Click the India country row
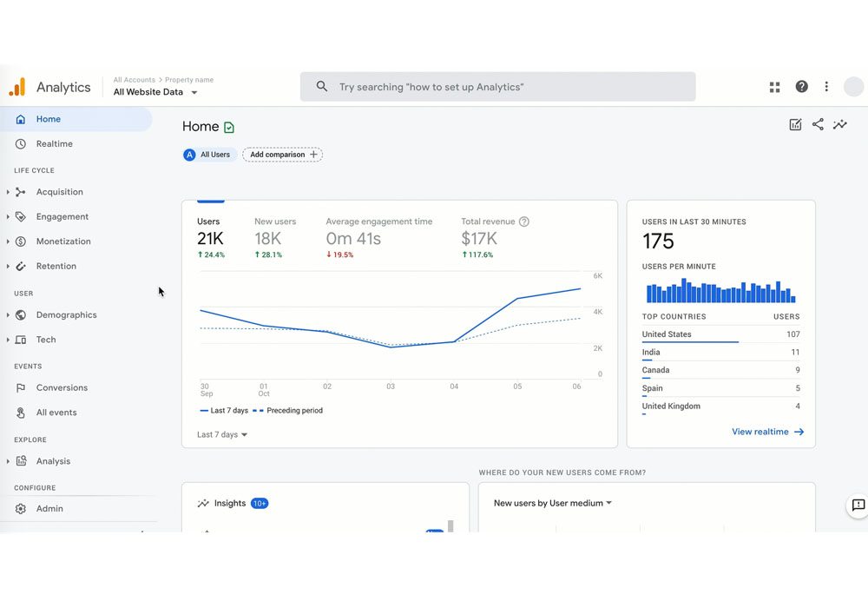Image resolution: width=868 pixels, height=608 pixels. [720, 353]
